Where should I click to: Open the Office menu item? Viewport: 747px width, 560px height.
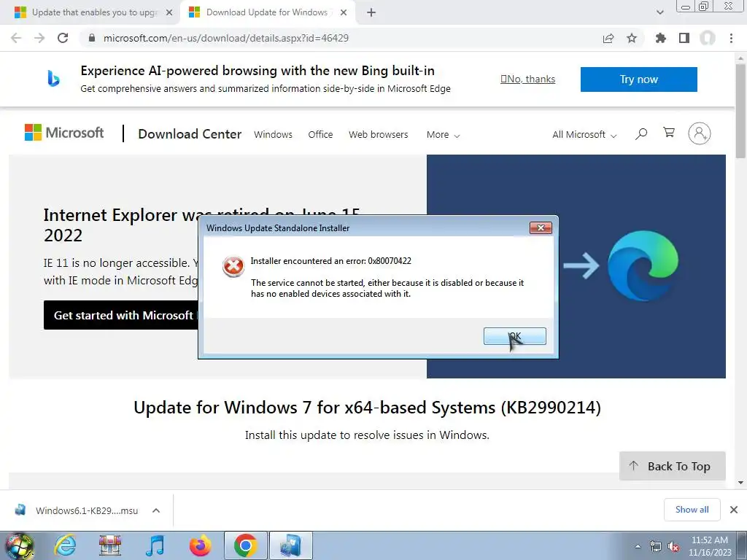pyautogui.click(x=320, y=134)
